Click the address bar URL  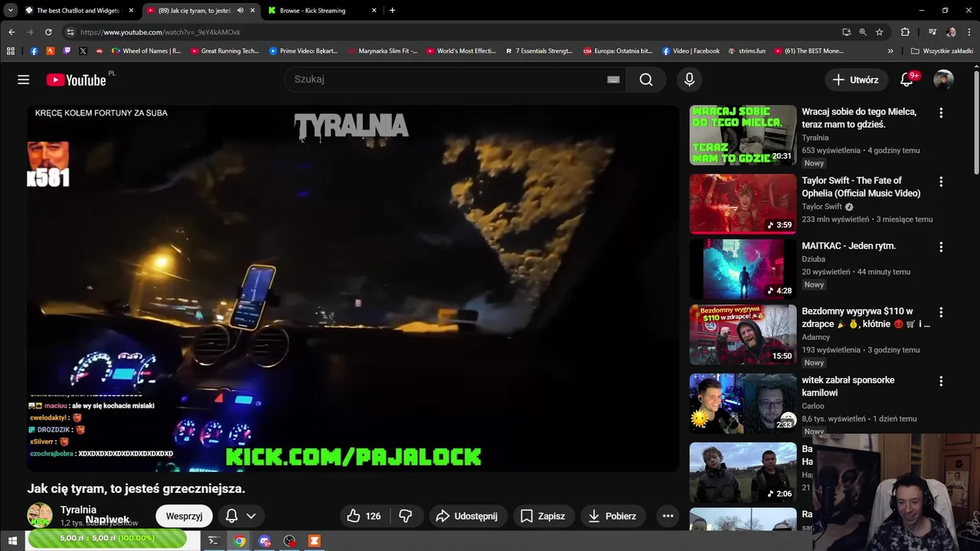pyautogui.click(x=160, y=32)
